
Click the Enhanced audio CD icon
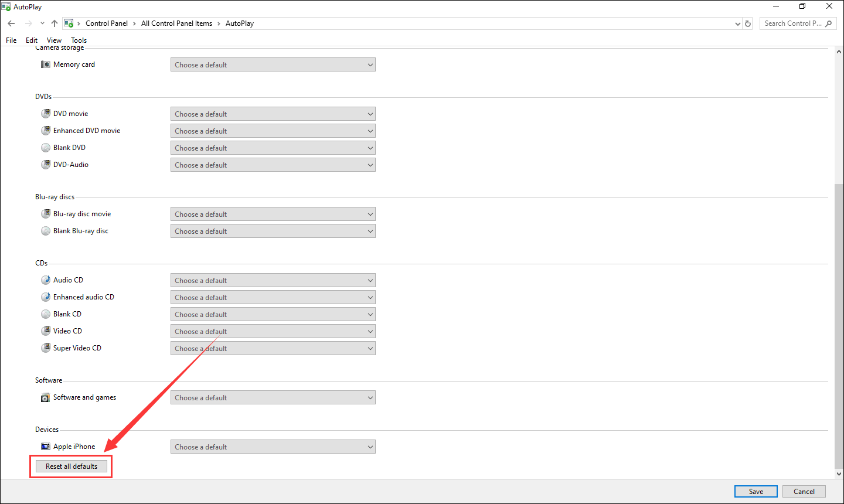(x=45, y=297)
